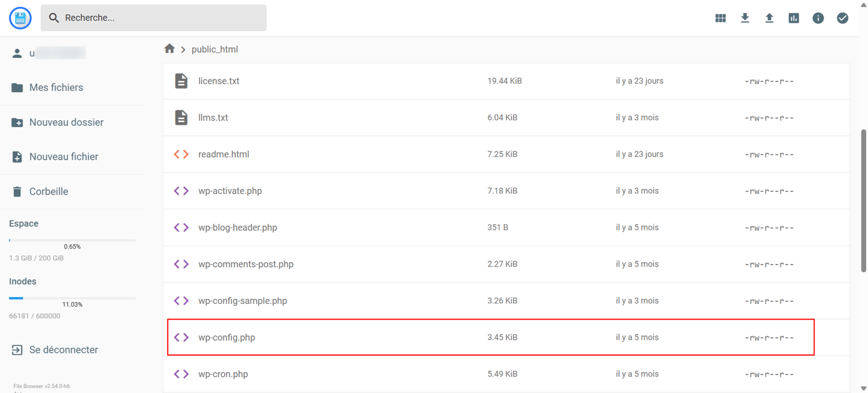This screenshot has height=393, width=868.
Task: Open file information via the info icon
Action: pos(818,17)
